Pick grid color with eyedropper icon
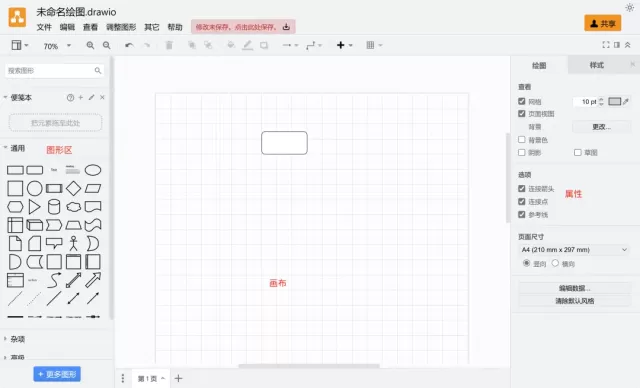 [x=626, y=101]
